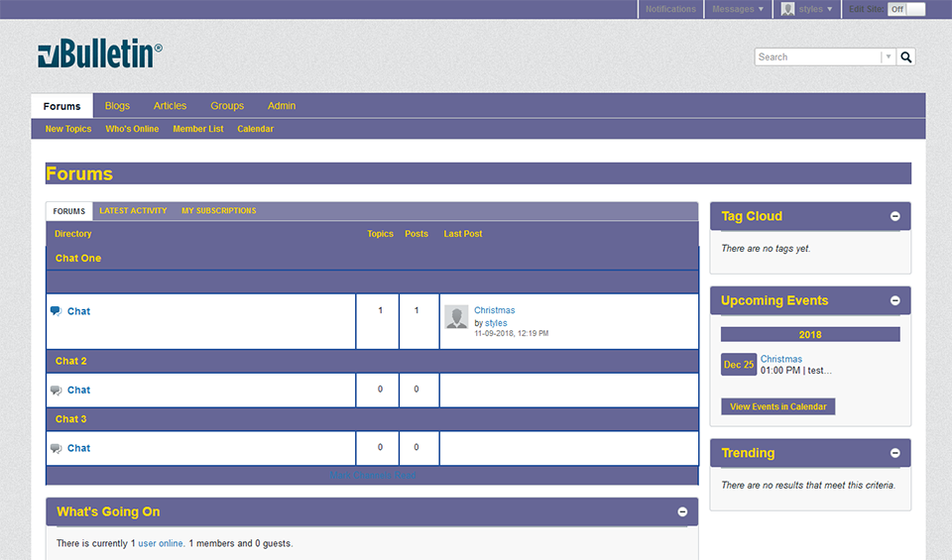Viewport: 952px width, 560px height.
Task: Click the search magnifier icon
Action: pos(905,57)
